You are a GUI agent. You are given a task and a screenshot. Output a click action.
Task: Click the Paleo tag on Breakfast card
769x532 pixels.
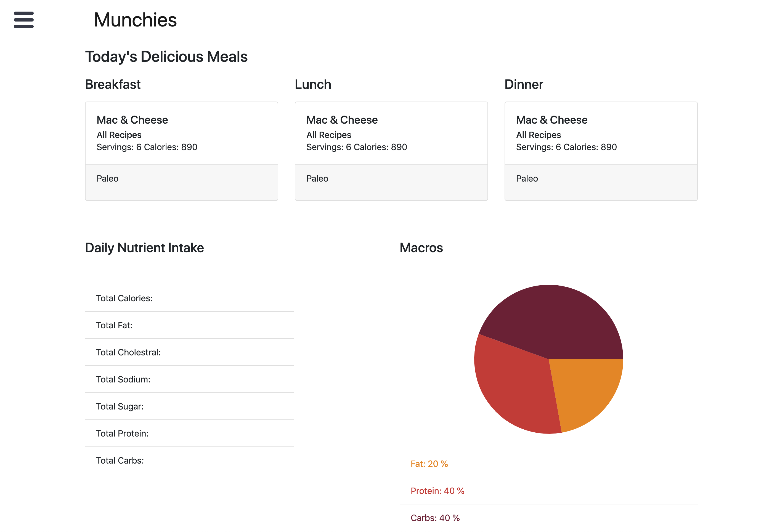[x=107, y=179]
